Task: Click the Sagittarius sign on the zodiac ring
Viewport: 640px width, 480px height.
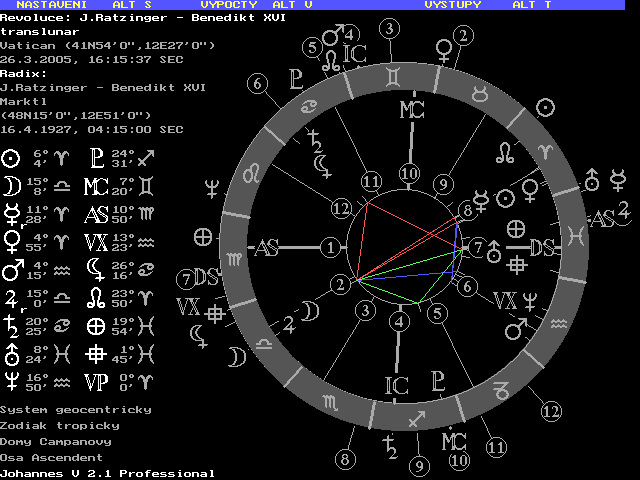Action: click(x=417, y=417)
